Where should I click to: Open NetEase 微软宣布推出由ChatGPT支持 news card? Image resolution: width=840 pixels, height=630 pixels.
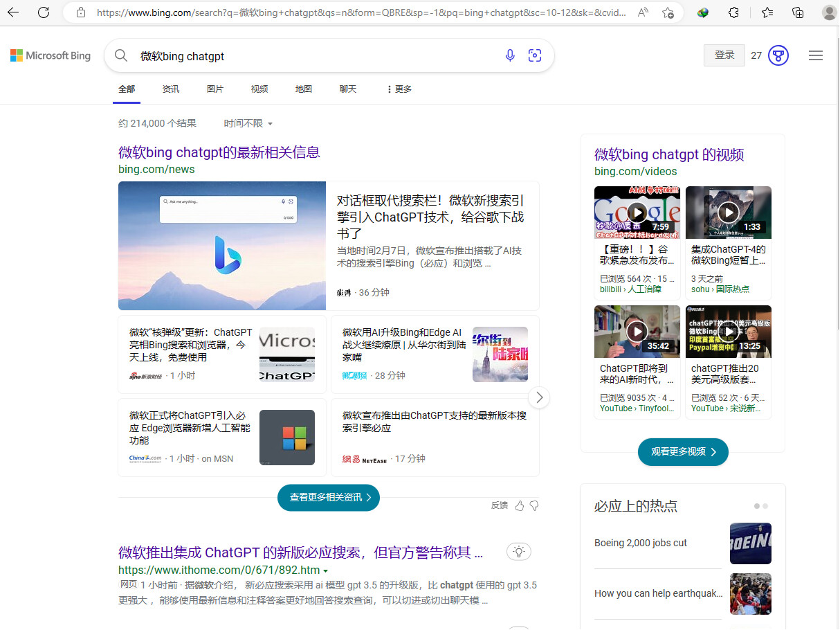435,422
